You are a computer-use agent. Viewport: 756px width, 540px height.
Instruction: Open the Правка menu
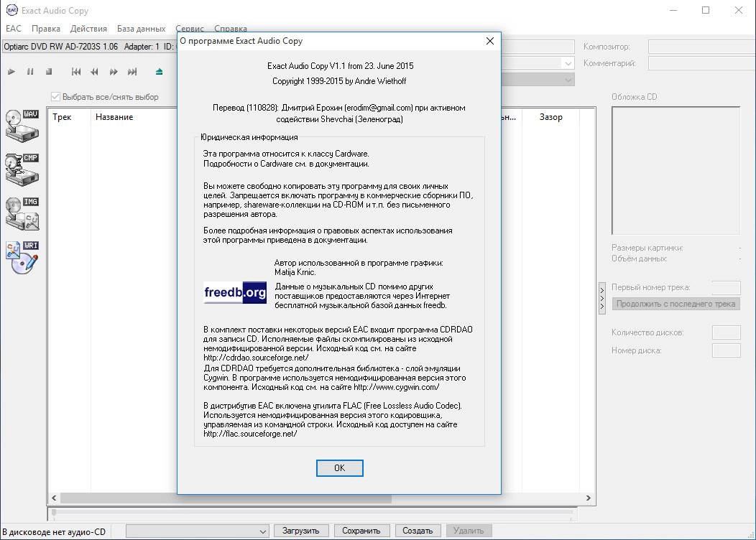[x=46, y=29]
